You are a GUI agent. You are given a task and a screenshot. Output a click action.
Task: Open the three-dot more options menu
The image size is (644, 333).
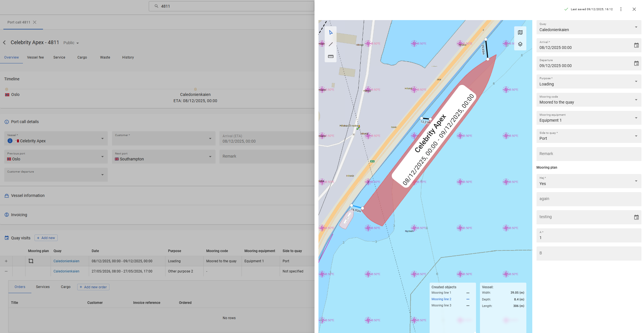point(621,9)
